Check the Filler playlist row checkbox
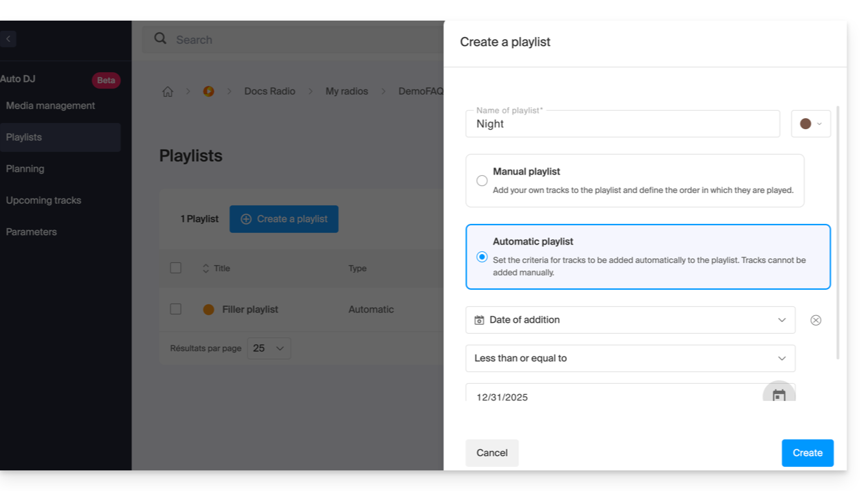This screenshot has height=491, width=868. coord(176,309)
